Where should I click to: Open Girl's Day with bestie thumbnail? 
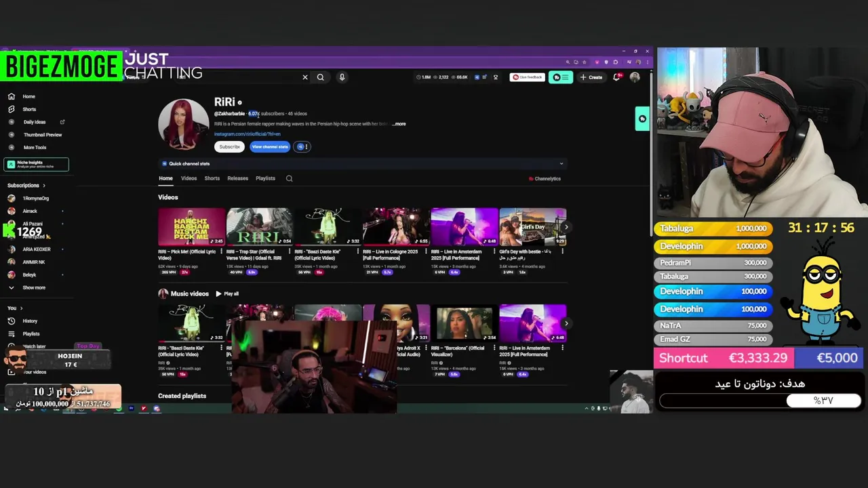(532, 226)
